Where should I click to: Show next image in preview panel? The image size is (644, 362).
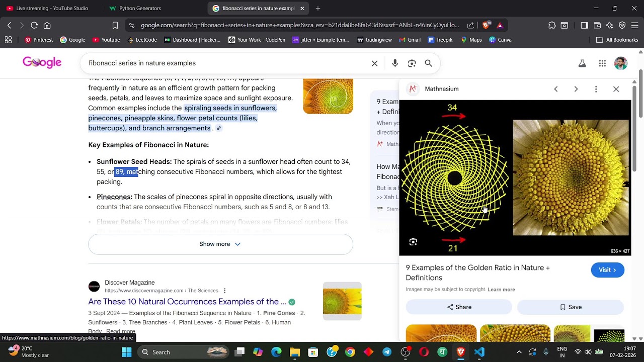[576, 89]
